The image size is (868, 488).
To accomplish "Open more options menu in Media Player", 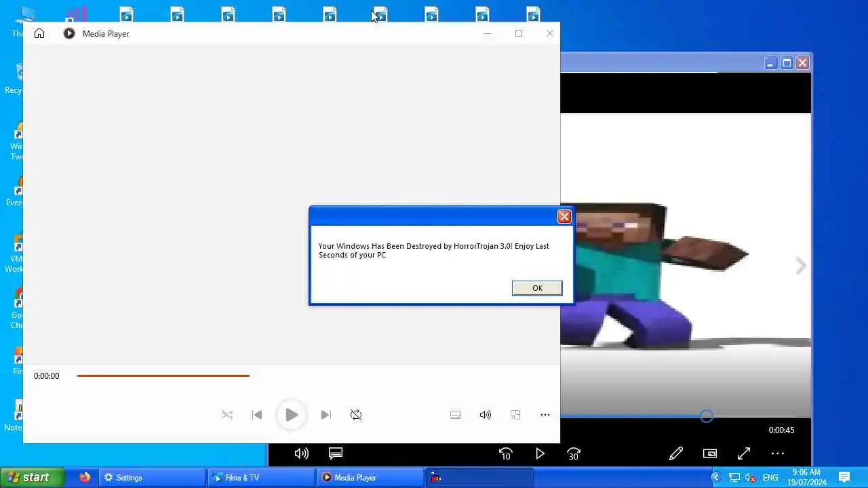I will tap(545, 415).
